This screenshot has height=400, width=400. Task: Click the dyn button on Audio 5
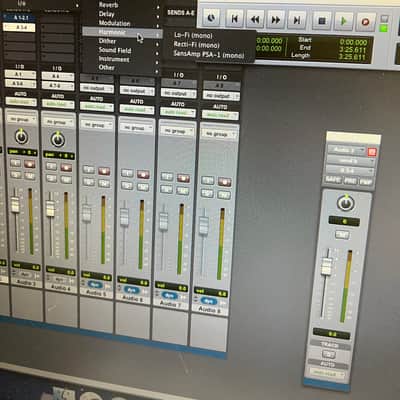click(x=95, y=284)
